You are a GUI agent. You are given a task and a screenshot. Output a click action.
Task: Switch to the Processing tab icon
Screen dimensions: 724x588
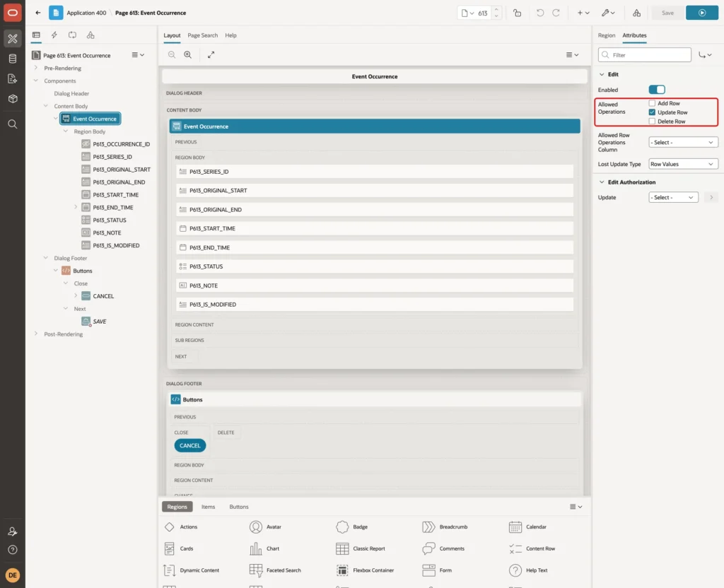click(x=72, y=35)
